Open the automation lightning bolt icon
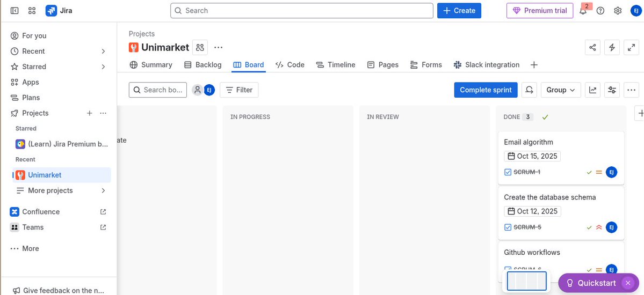The width and height of the screenshot is (644, 295). [612, 47]
